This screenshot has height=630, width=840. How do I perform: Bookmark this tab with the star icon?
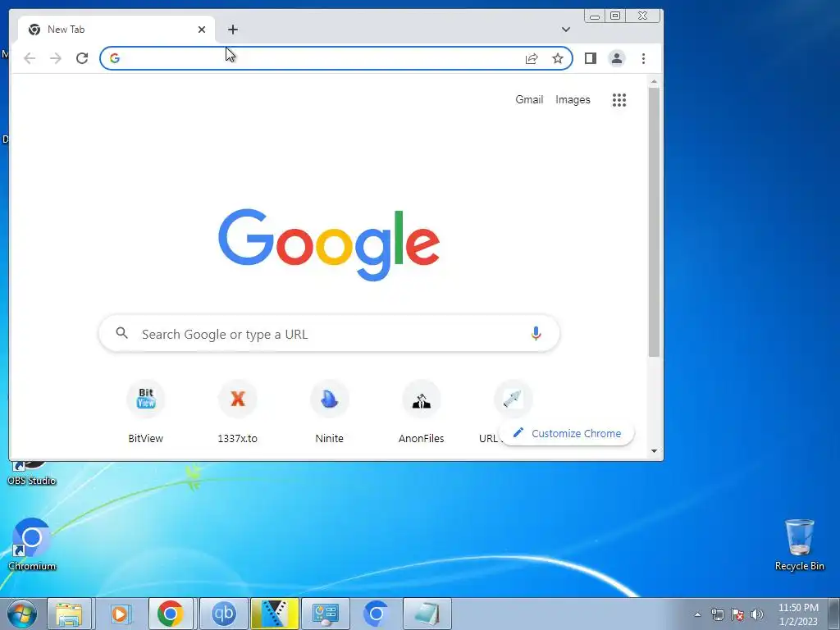pyautogui.click(x=558, y=58)
